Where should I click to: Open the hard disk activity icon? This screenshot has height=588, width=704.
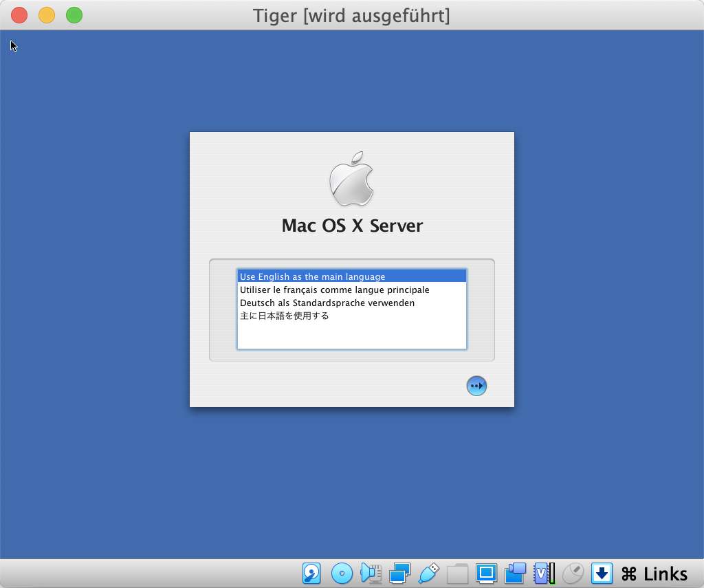tap(311, 574)
